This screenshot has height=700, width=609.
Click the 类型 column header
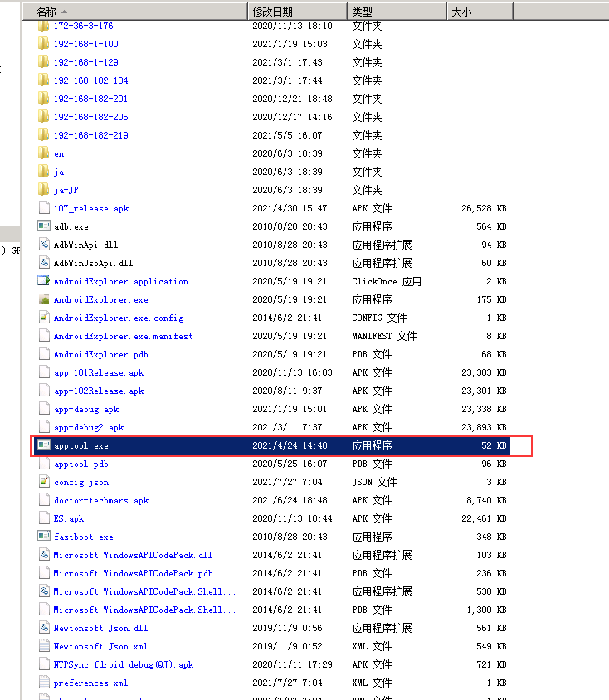click(397, 12)
